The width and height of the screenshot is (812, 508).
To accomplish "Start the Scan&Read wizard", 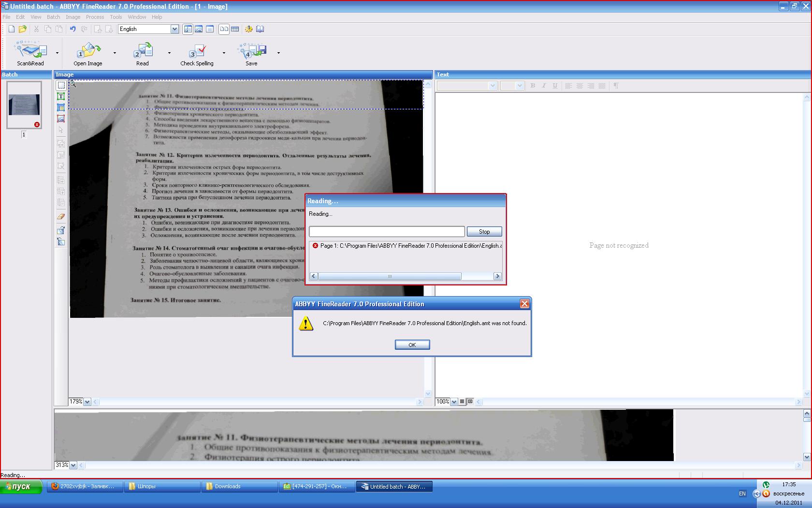I will (30, 53).
